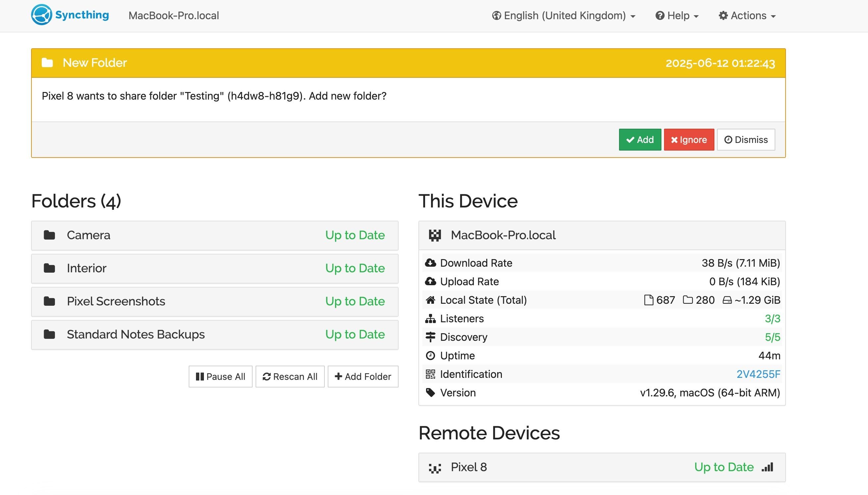
Task: Click the Camera folder icon
Action: tap(49, 235)
